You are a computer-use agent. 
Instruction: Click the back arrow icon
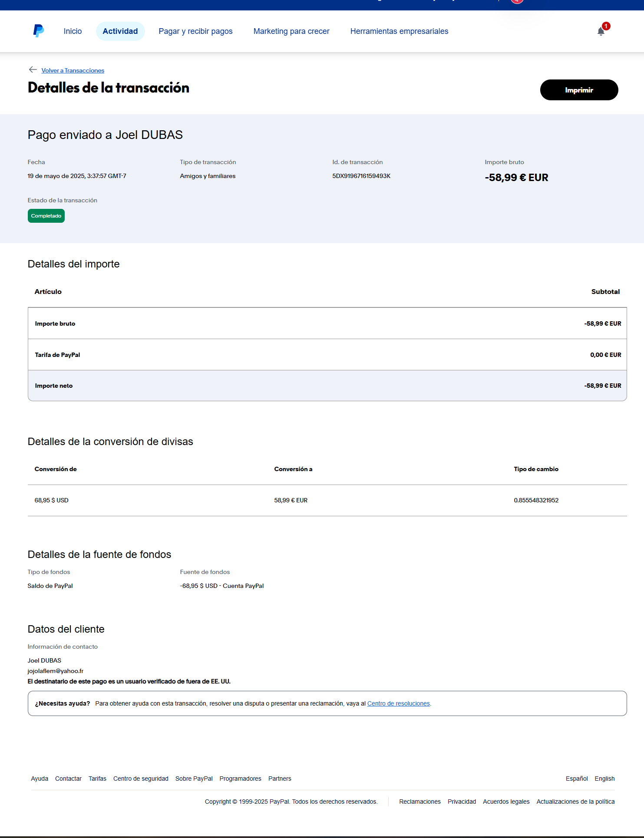point(33,70)
